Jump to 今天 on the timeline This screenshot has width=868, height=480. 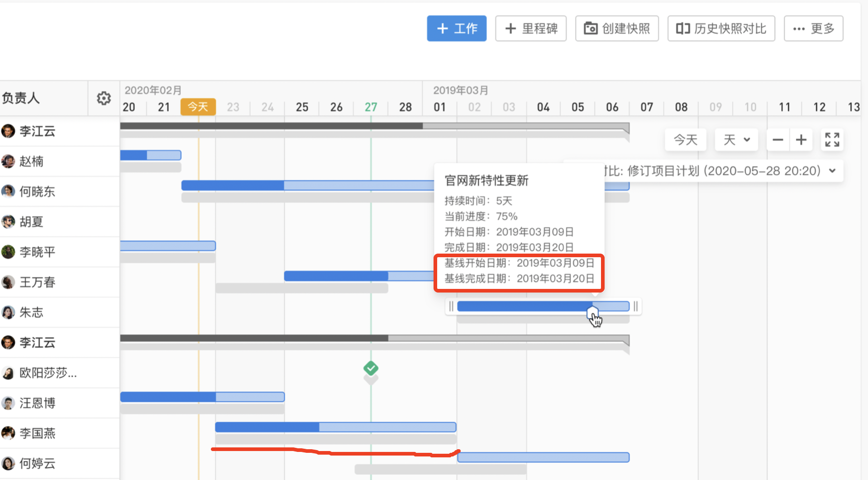(686, 139)
